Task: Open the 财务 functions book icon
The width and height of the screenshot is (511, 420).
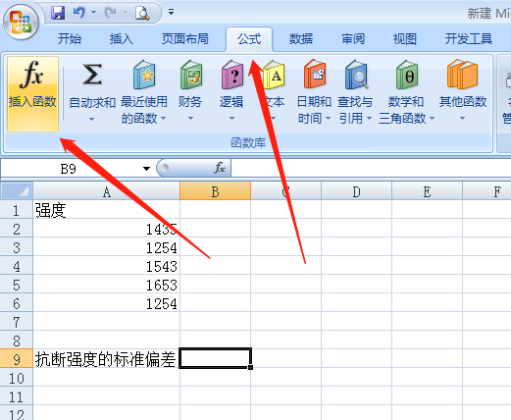Action: coord(190,75)
